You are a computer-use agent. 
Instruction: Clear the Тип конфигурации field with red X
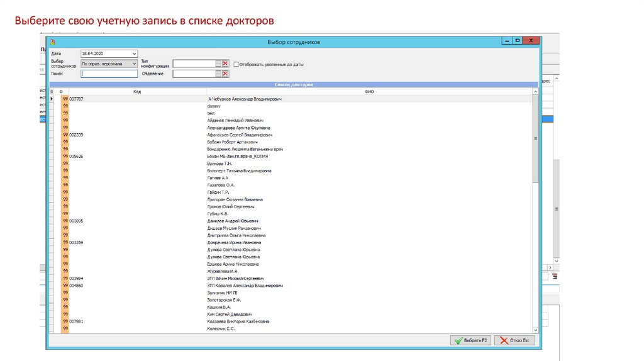pyautogui.click(x=225, y=64)
